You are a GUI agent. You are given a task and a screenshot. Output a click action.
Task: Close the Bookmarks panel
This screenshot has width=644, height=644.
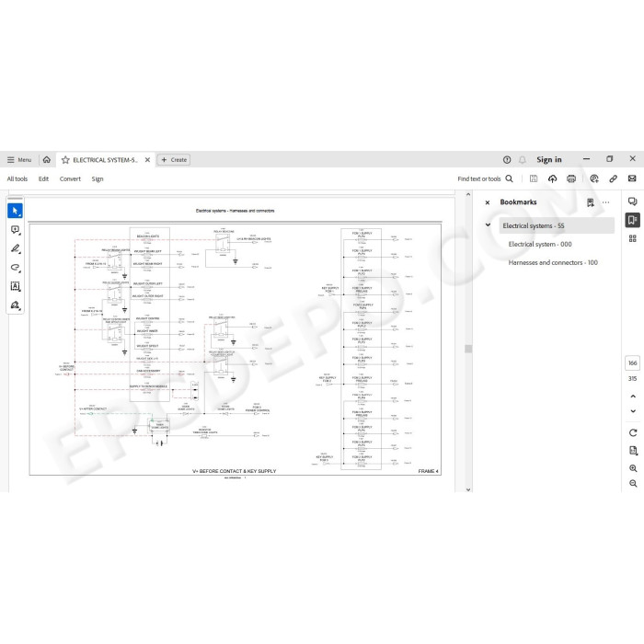(488, 202)
